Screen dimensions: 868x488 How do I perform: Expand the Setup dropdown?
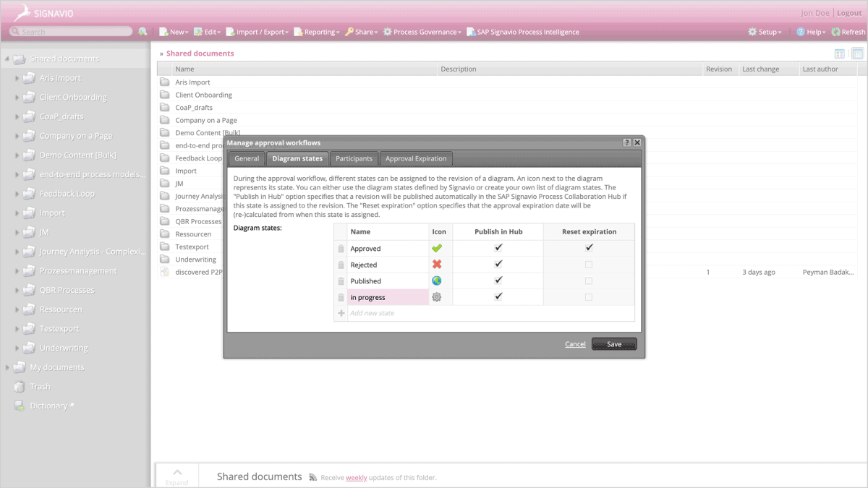765,32
